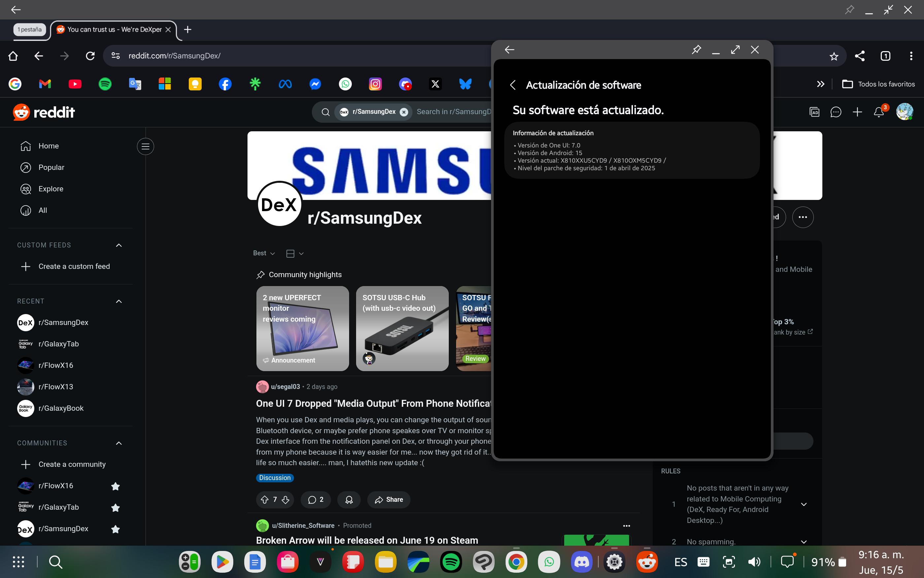Open Meta bookmark in favorites bar

(x=285, y=84)
